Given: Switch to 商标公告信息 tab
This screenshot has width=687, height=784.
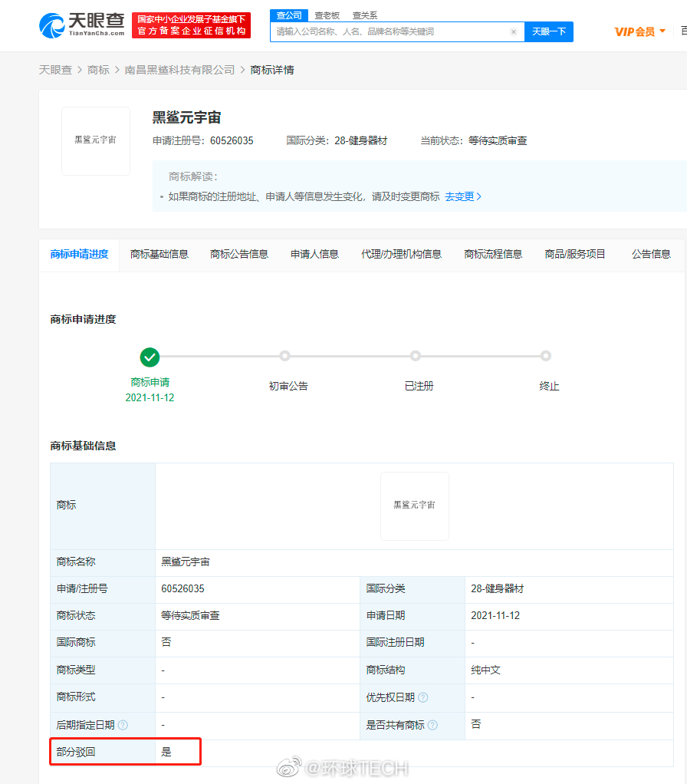Looking at the screenshot, I should [x=239, y=255].
